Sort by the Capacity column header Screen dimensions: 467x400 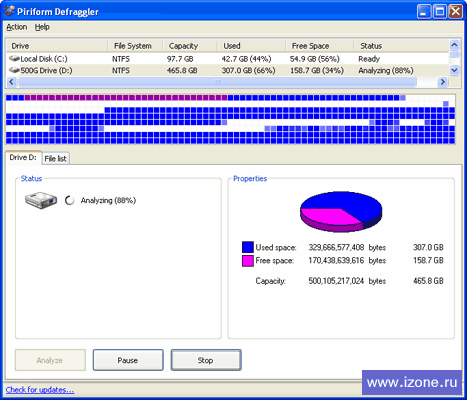190,46
